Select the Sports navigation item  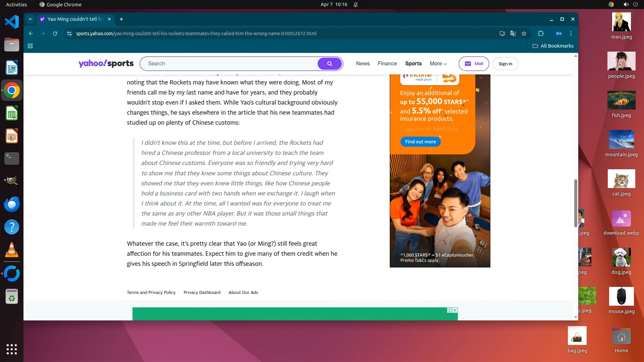tap(413, 64)
